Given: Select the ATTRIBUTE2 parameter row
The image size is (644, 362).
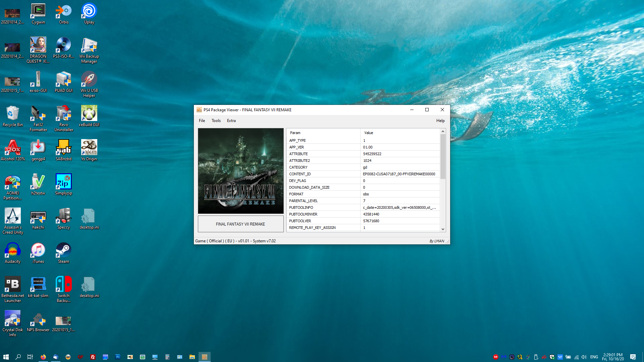Looking at the screenshot, I should pos(363,161).
